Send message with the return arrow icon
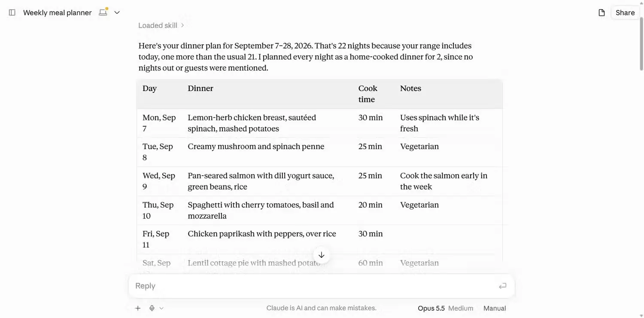This screenshot has height=318, width=644. 502,286
